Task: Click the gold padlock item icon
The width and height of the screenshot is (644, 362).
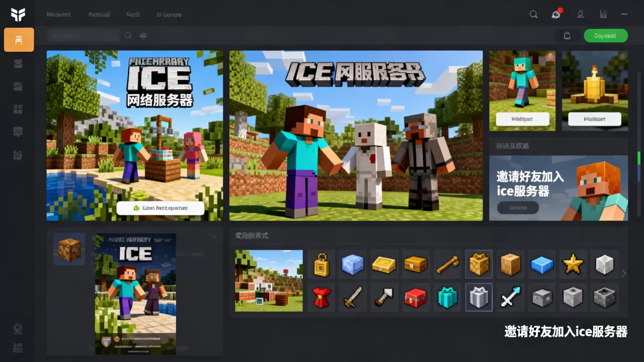Action: point(321,264)
